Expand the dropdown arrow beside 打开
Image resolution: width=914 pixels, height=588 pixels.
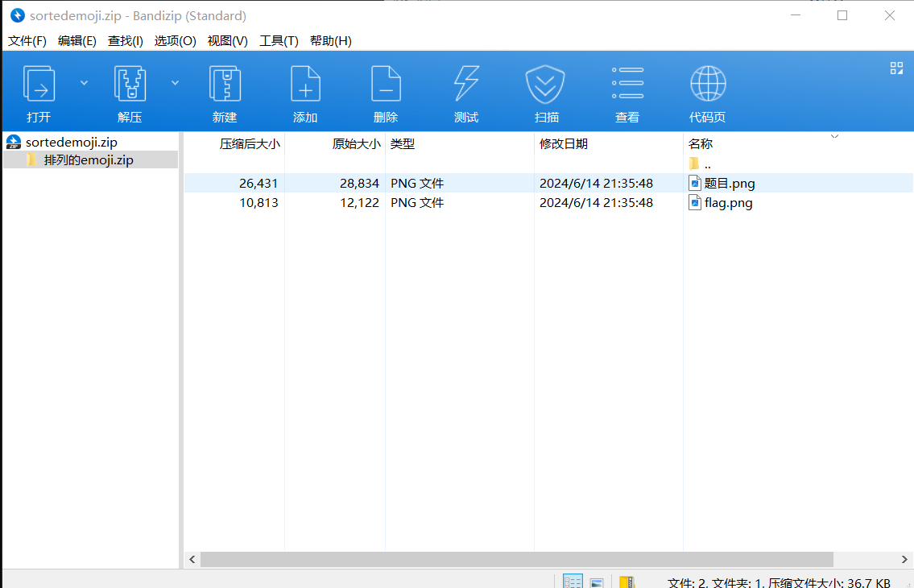pyautogui.click(x=84, y=83)
